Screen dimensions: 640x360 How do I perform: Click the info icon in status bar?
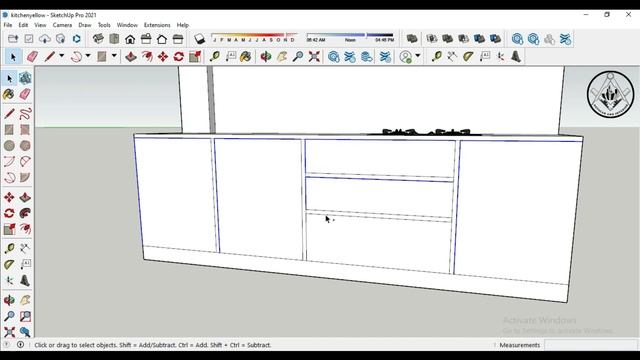click(20, 345)
